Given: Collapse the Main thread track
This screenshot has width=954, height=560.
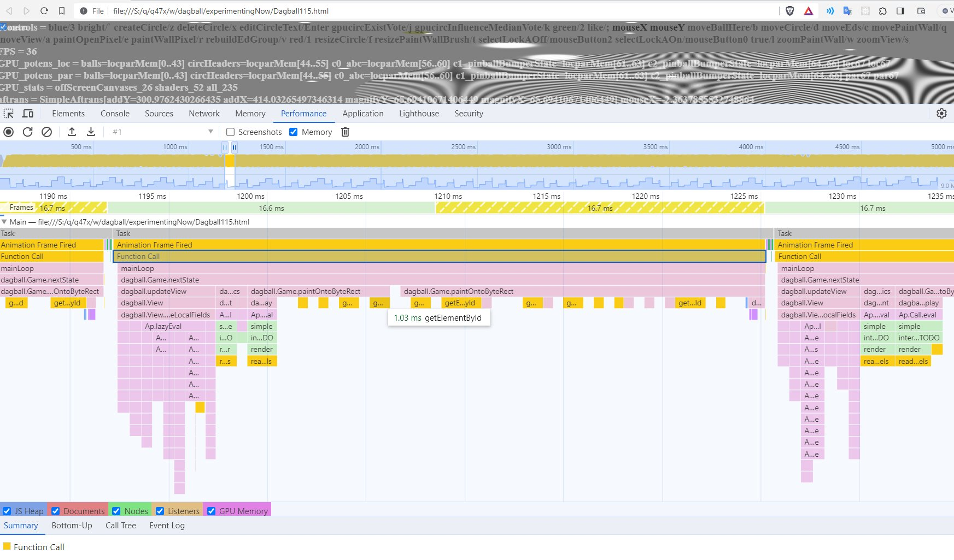Looking at the screenshot, I should 4,222.
